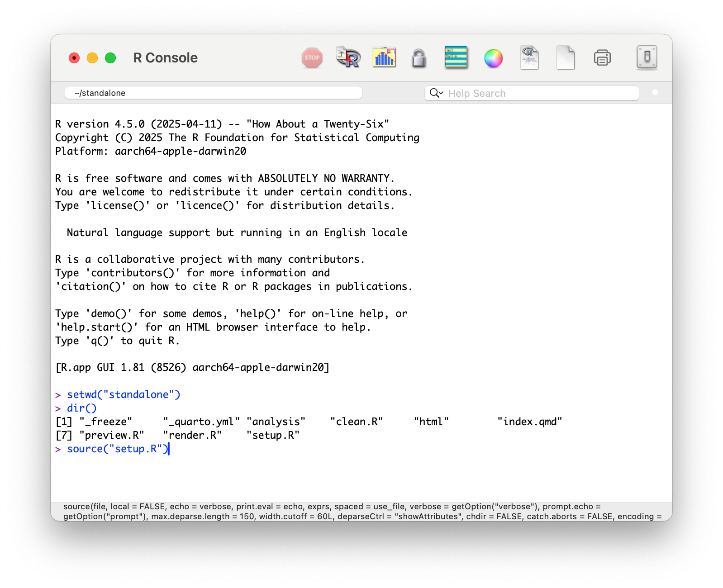Show the command history icon
The image size is (723, 588).
pyautogui.click(x=456, y=57)
